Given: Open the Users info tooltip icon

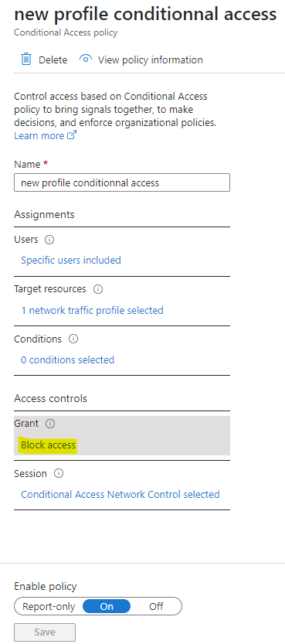Looking at the screenshot, I should tap(49, 240).
